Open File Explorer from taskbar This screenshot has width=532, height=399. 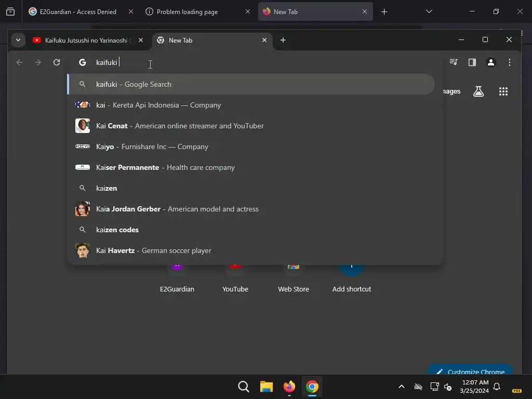coord(267,387)
